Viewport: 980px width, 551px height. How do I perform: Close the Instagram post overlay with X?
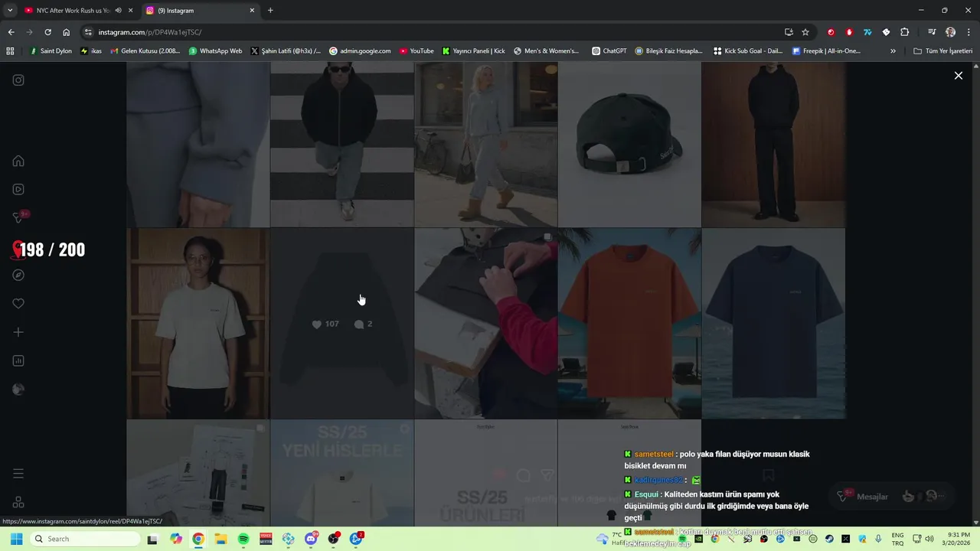(958, 75)
